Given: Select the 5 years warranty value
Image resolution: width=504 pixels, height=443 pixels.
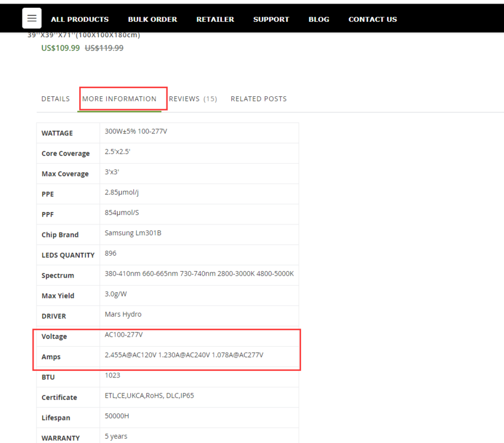Looking at the screenshot, I should (x=116, y=437).
